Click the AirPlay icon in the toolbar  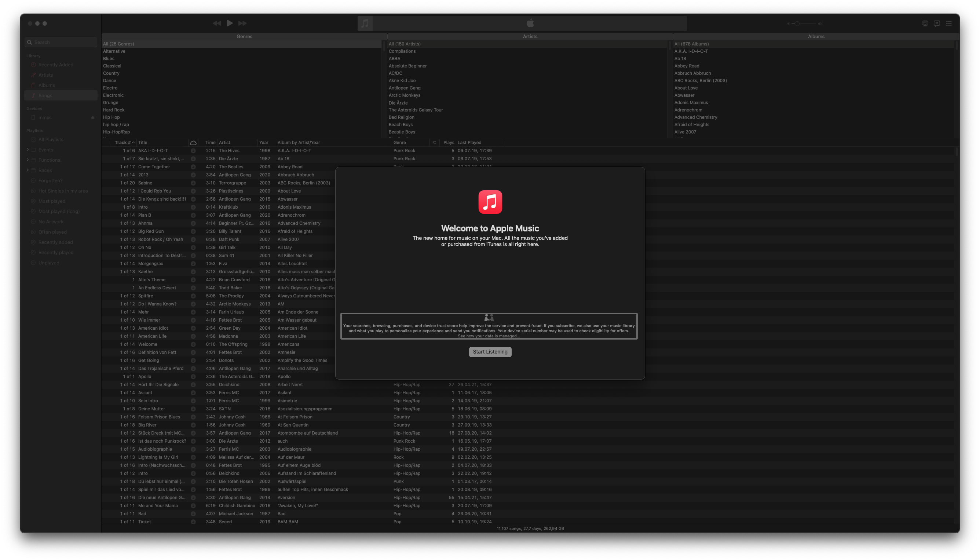coord(925,23)
